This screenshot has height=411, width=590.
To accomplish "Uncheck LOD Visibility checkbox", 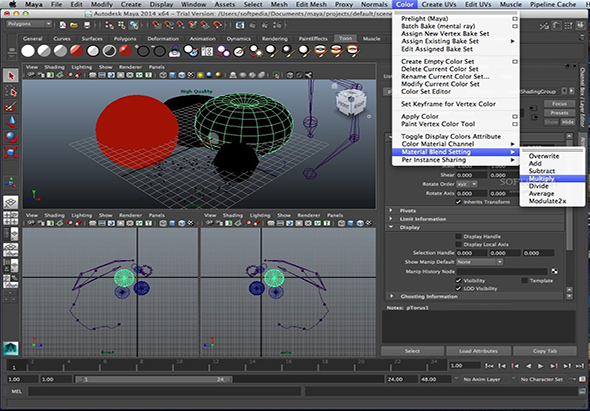I will click(x=458, y=288).
